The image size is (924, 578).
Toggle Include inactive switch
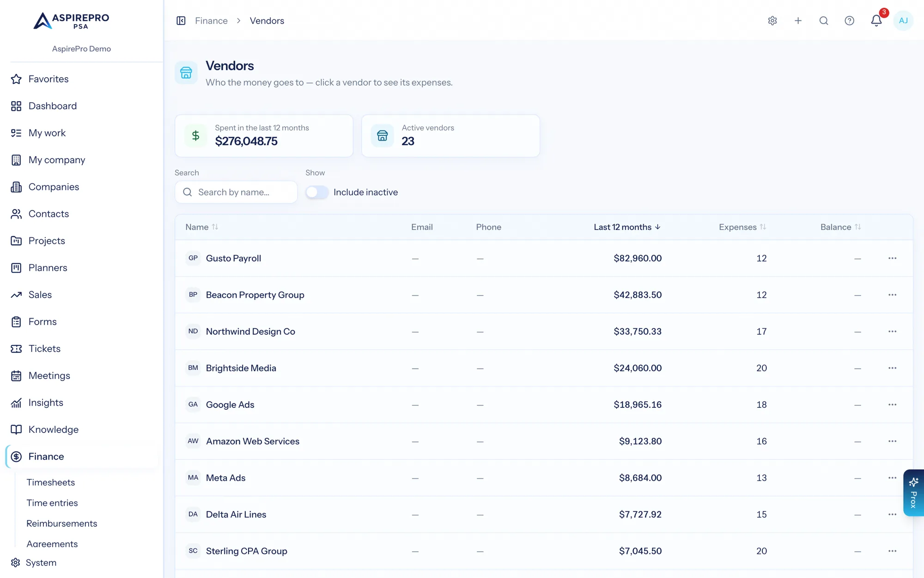(317, 192)
